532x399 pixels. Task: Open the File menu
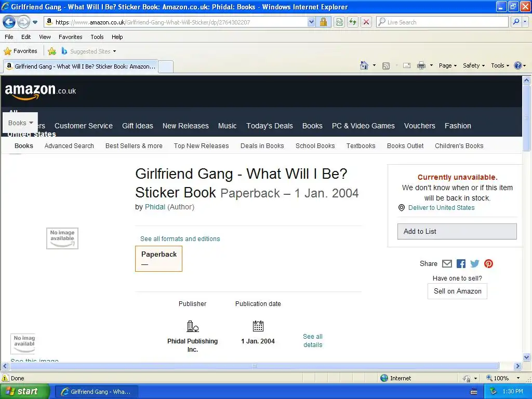click(x=9, y=37)
